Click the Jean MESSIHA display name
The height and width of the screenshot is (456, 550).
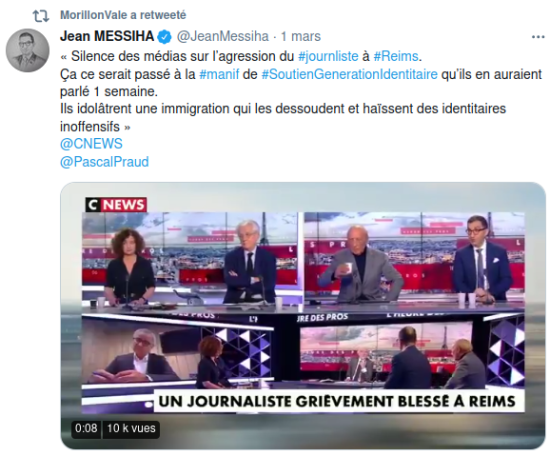pos(107,36)
